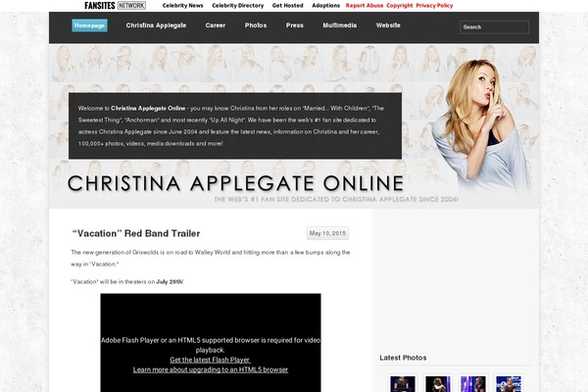Open the Multimedia menu
The height and width of the screenshot is (392, 588).
point(340,25)
